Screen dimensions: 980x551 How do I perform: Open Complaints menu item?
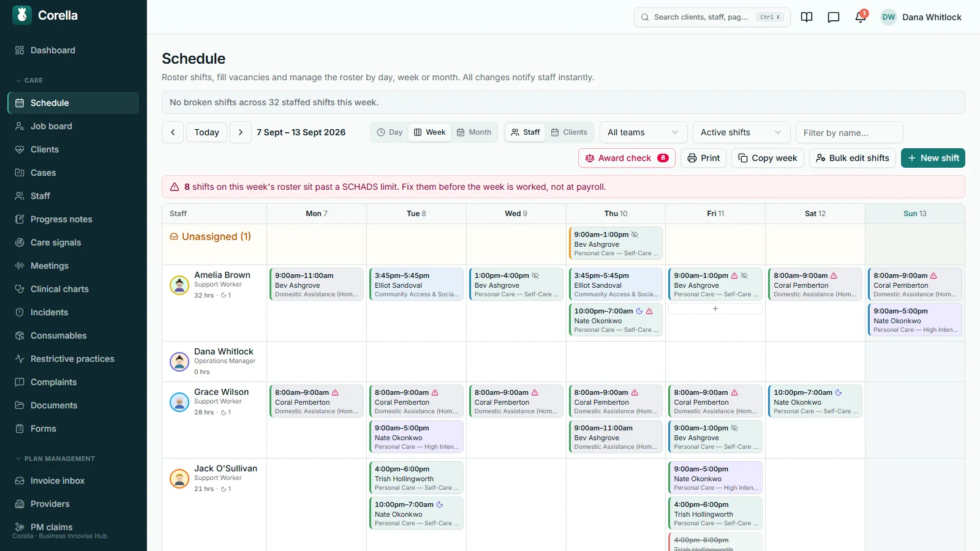[73, 382]
